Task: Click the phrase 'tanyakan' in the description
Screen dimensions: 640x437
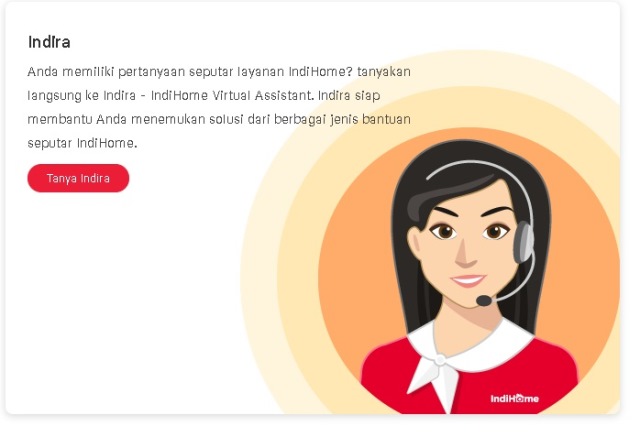Action: click(384, 72)
